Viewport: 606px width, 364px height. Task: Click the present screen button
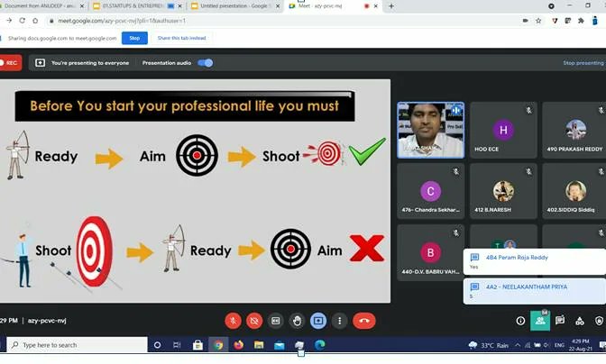[318, 321]
